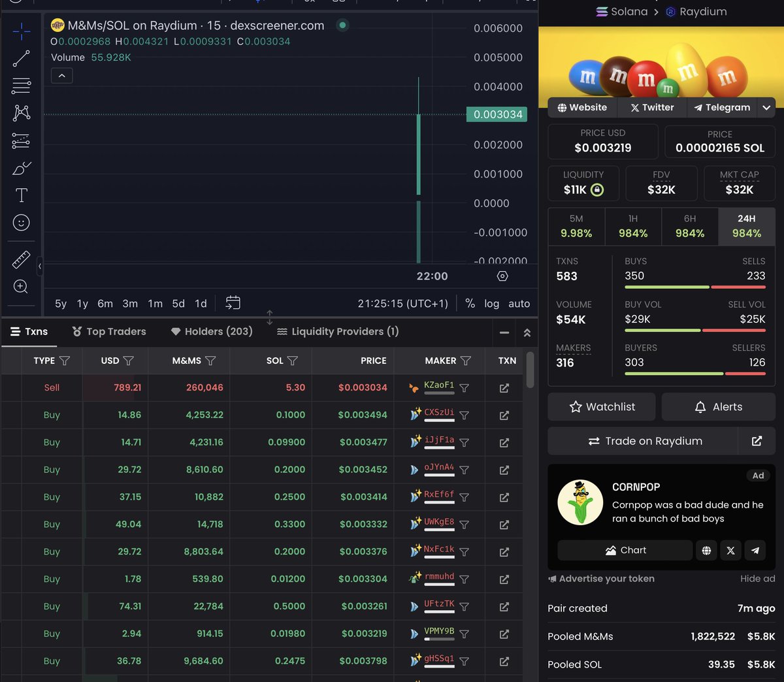The height and width of the screenshot is (682, 784).
Task: Filter transactions by SOL column
Action: [293, 361]
